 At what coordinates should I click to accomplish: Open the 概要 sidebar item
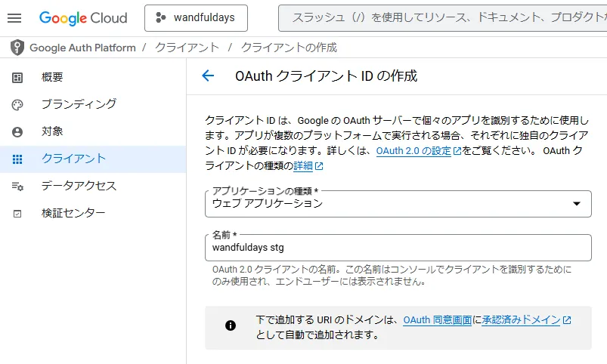coord(93,77)
